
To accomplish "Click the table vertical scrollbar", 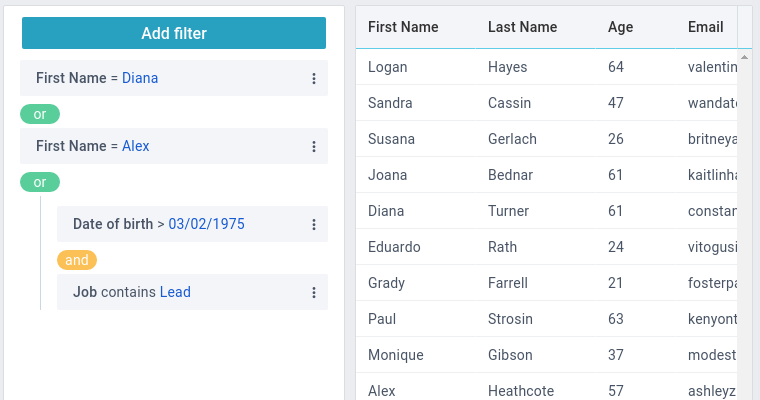I will pyautogui.click(x=744, y=200).
